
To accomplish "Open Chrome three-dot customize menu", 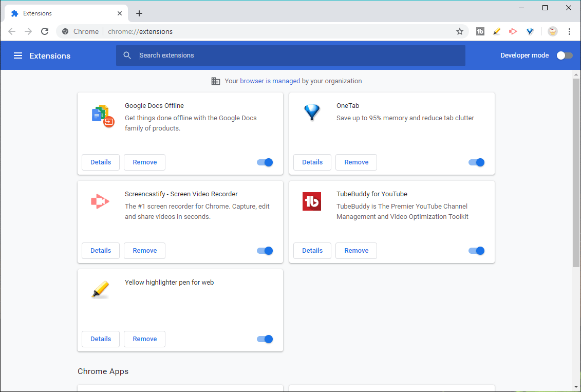I will point(570,31).
